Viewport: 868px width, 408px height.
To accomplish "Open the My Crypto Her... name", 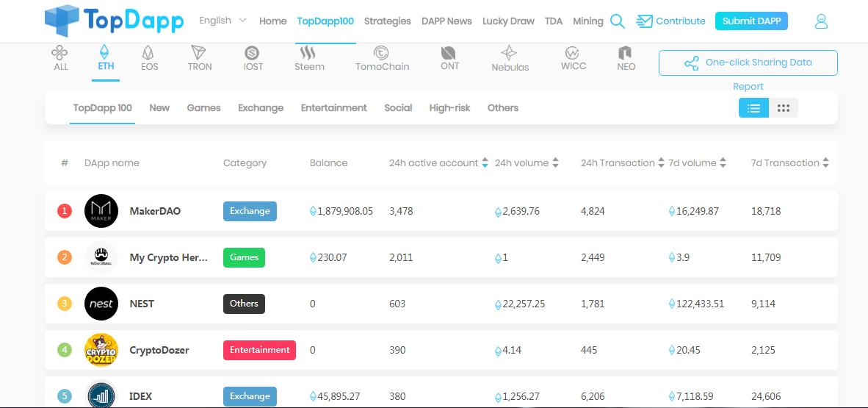I will click(x=169, y=258).
